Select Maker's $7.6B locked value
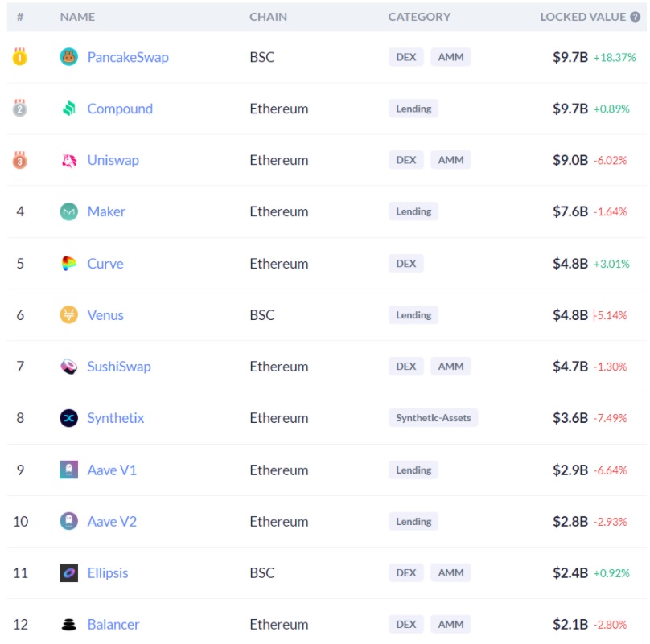The height and width of the screenshot is (644, 650). (570, 211)
